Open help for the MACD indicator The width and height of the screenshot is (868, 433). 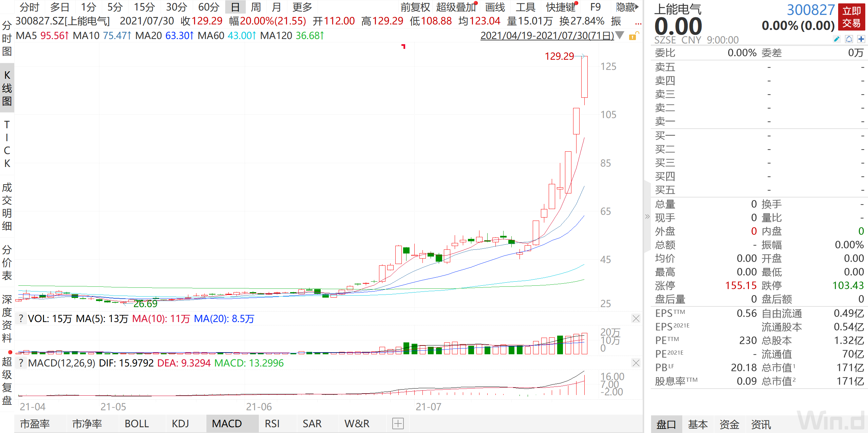(21, 363)
